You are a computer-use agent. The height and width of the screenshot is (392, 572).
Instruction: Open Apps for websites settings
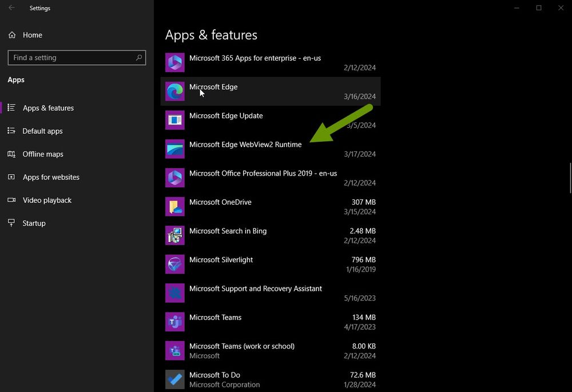pyautogui.click(x=51, y=177)
